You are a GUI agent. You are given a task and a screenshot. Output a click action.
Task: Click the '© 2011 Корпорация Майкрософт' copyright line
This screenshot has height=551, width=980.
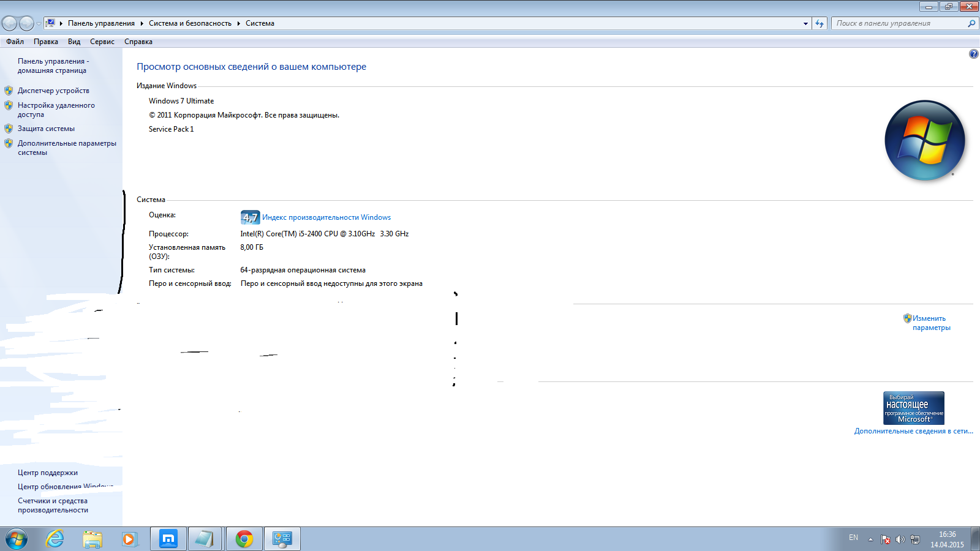pyautogui.click(x=244, y=115)
